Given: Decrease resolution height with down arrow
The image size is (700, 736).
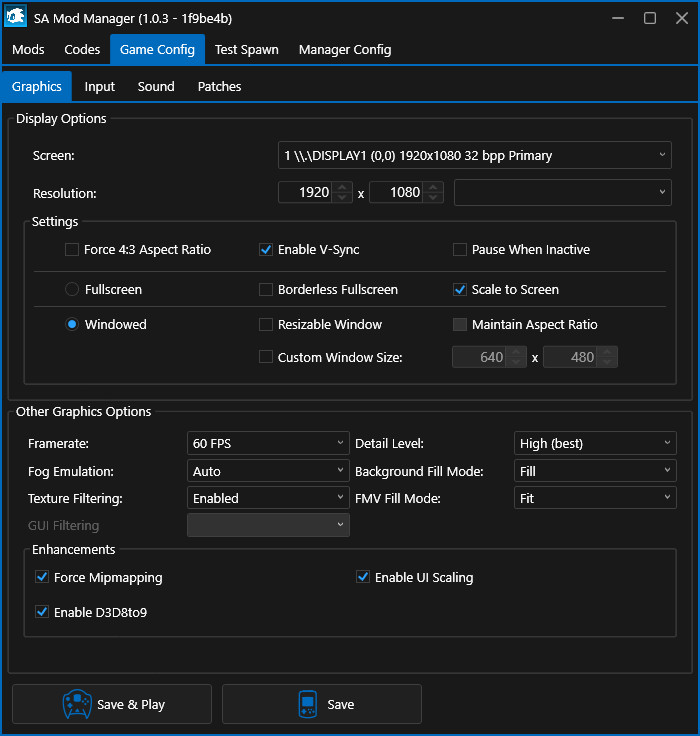Looking at the screenshot, I should (433, 198).
